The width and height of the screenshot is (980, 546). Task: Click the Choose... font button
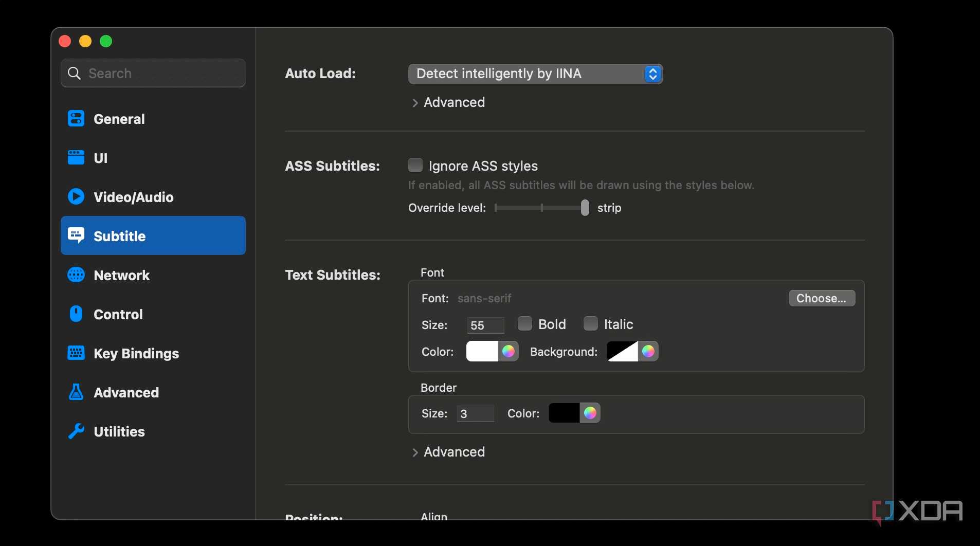[822, 298]
